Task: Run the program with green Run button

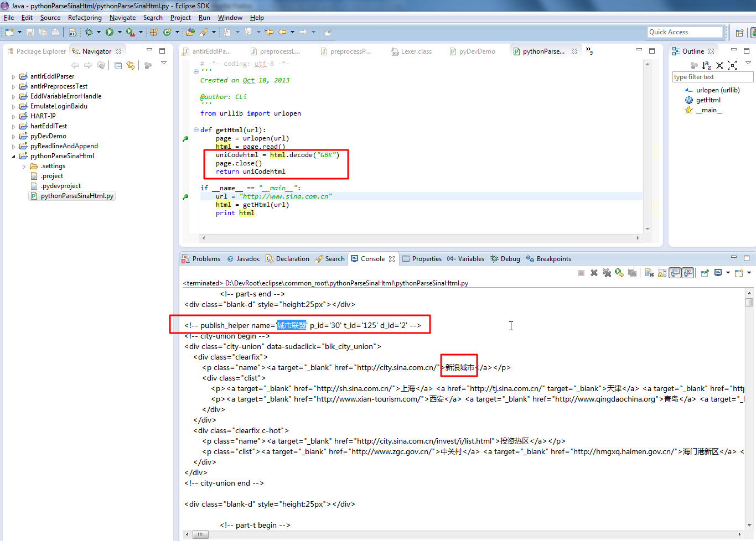Action: (x=110, y=32)
